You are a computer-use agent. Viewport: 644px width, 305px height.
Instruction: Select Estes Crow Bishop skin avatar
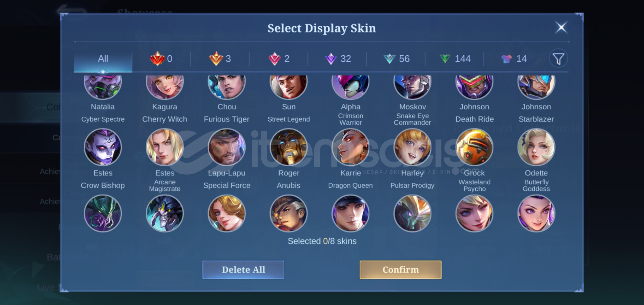click(x=103, y=147)
